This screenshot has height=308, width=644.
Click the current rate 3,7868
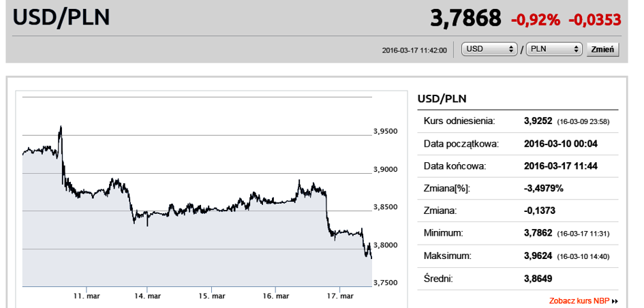coord(465,18)
